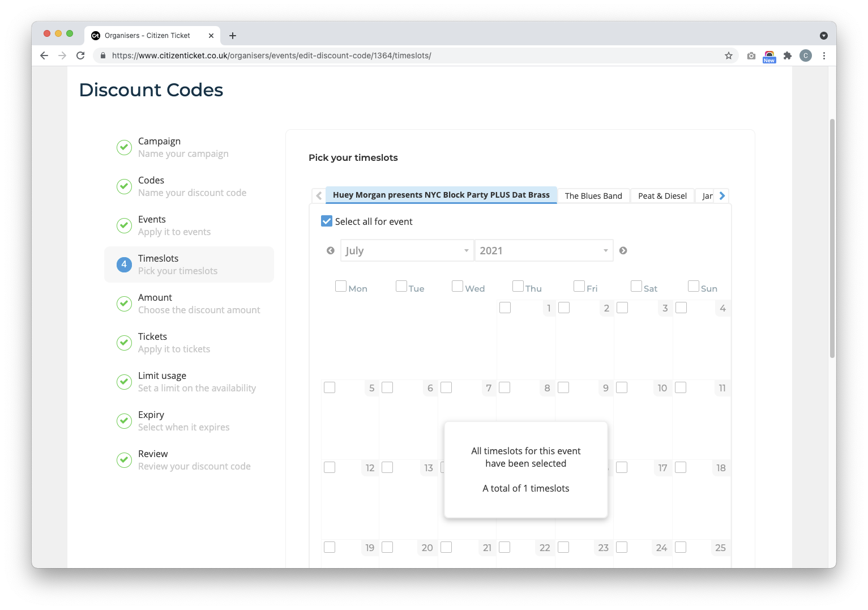
Task: Open the camera screenshot extension
Action: point(751,56)
